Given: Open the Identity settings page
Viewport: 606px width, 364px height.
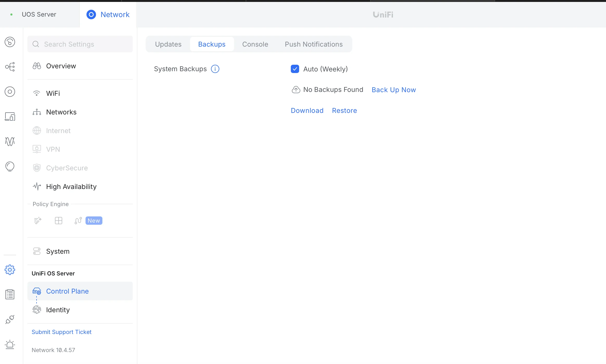Looking at the screenshot, I should coord(80,310).
